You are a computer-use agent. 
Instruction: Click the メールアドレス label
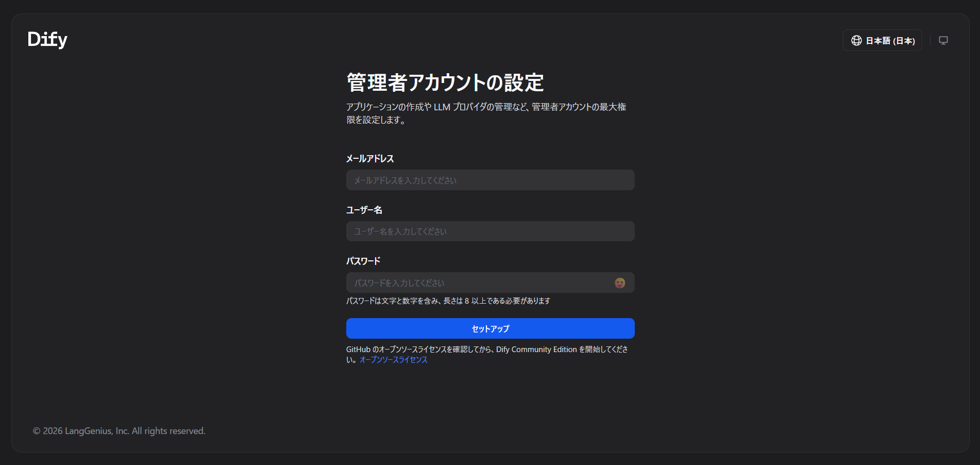[x=370, y=159]
